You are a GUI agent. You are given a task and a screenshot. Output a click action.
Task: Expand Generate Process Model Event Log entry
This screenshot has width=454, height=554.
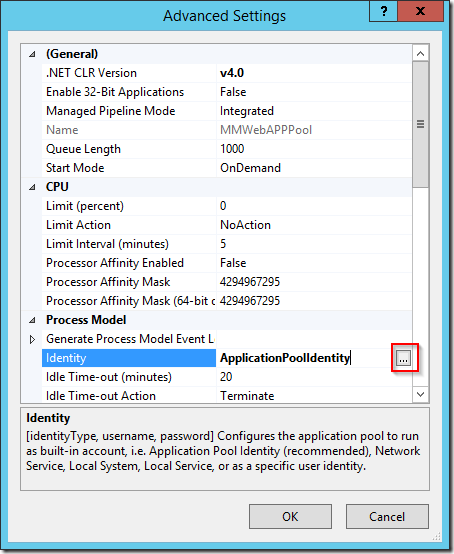pyautogui.click(x=32, y=339)
